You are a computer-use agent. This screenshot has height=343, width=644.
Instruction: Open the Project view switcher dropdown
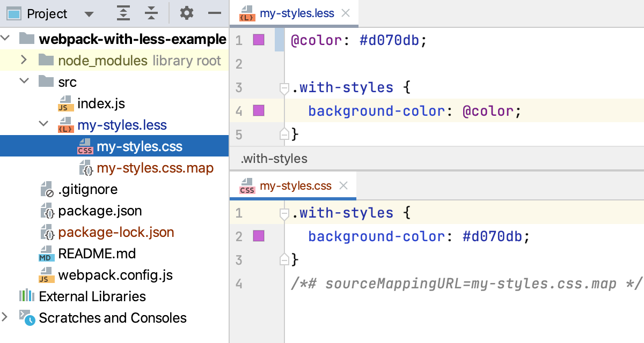pyautogui.click(x=88, y=13)
